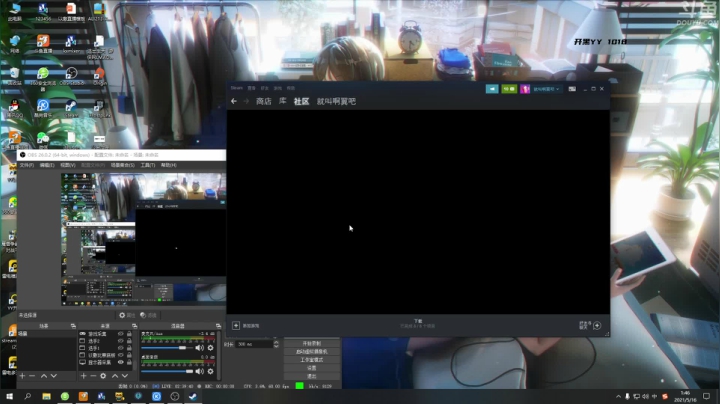
Task: Click the Steam profile avatar picture
Action: (525, 89)
